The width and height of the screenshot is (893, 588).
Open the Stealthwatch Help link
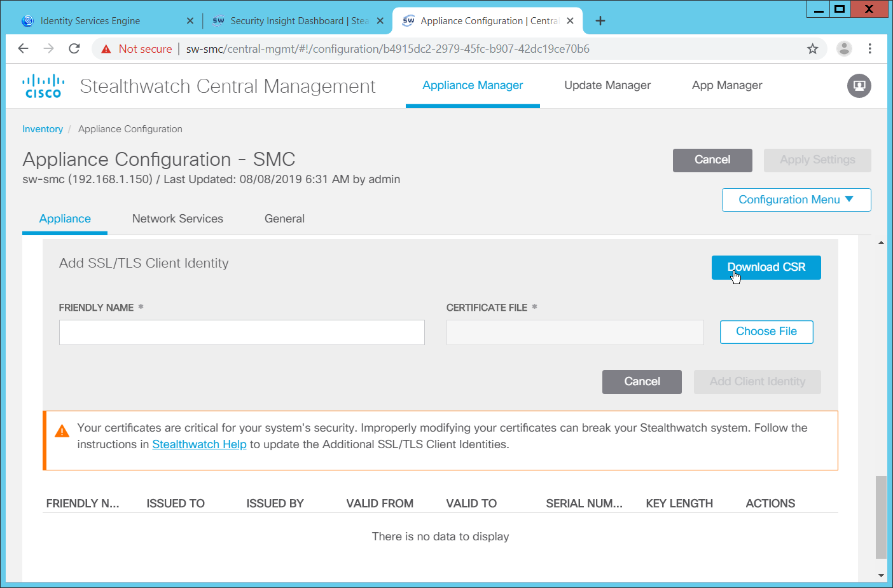click(x=199, y=444)
